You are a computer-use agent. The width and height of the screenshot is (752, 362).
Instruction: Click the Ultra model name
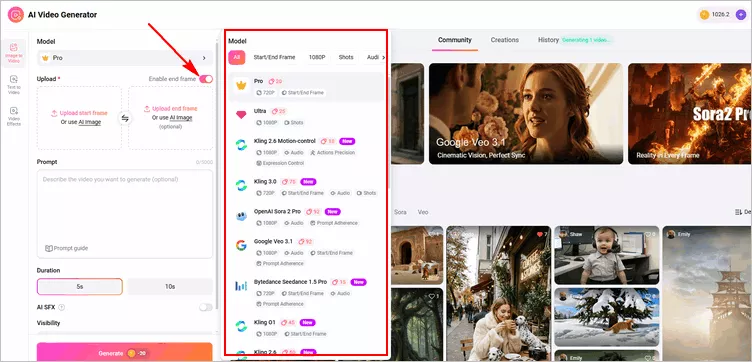tap(260, 111)
